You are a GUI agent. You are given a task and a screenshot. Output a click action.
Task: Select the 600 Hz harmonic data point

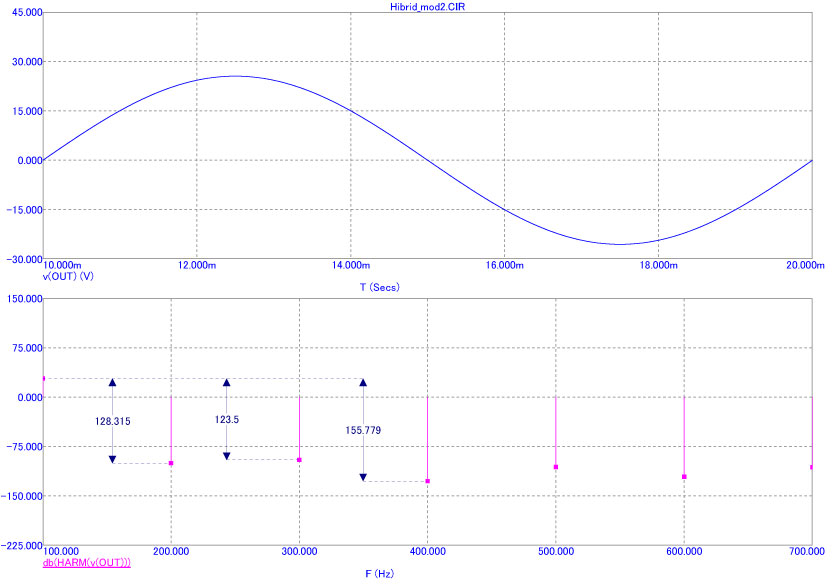coord(684,477)
